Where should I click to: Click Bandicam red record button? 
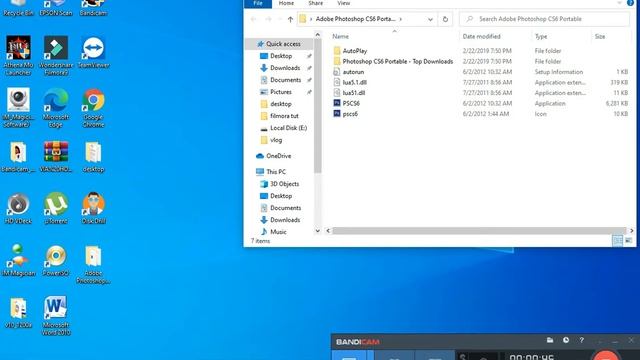pos(606,355)
